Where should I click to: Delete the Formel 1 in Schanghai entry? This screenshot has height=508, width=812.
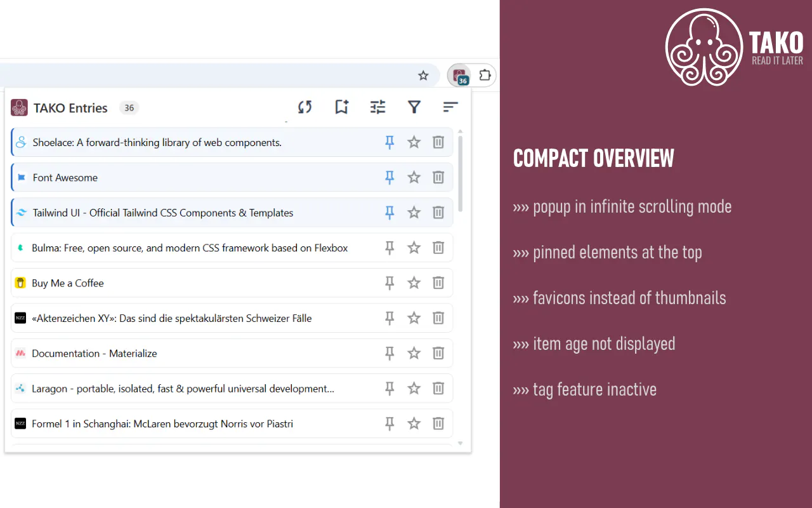[x=438, y=424]
